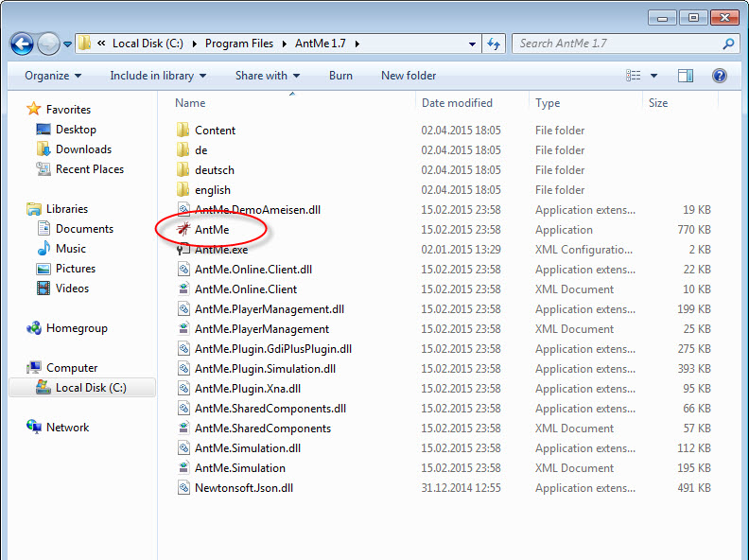
Task: Click the change view icon
Action: [633, 76]
